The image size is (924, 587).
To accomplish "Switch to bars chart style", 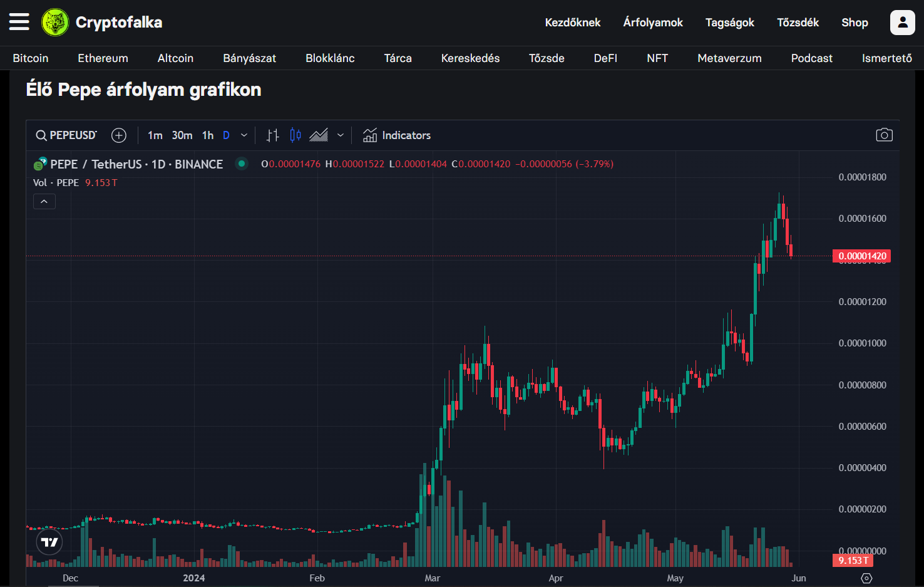I will [273, 135].
